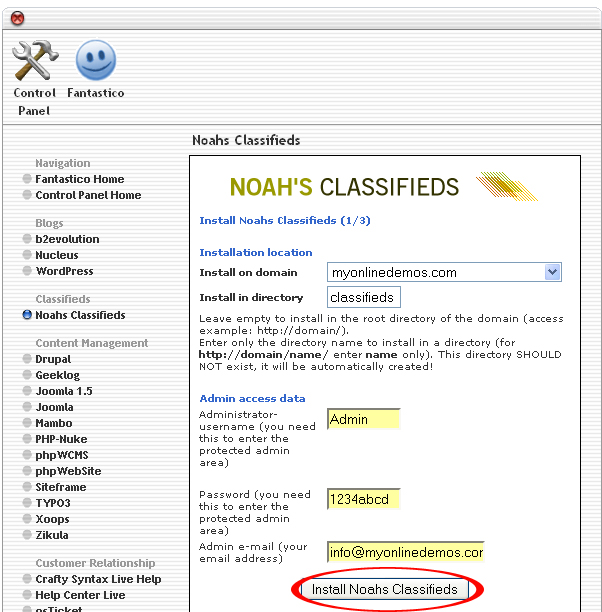This screenshot has width=602, height=612.
Task: Open the Install on domain dropdown
Action: [x=444, y=272]
